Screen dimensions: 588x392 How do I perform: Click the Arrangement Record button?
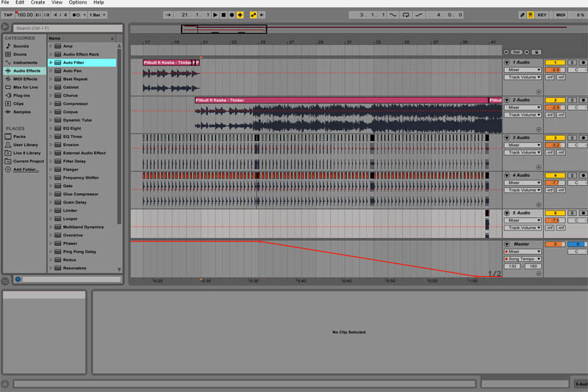point(232,15)
